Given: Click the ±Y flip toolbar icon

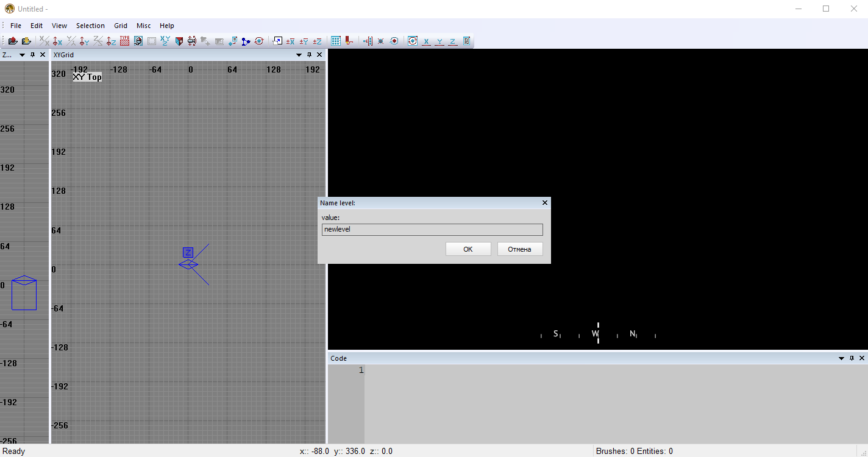Looking at the screenshot, I should pos(304,41).
